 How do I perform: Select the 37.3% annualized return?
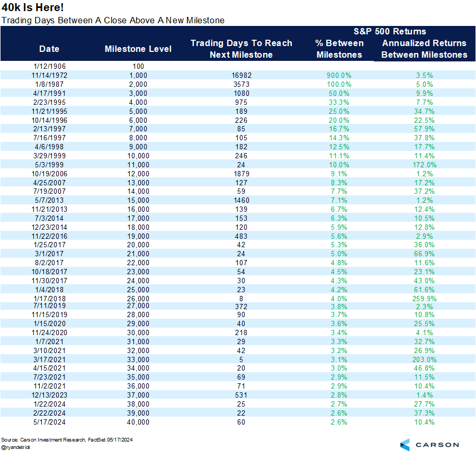(x=425, y=413)
